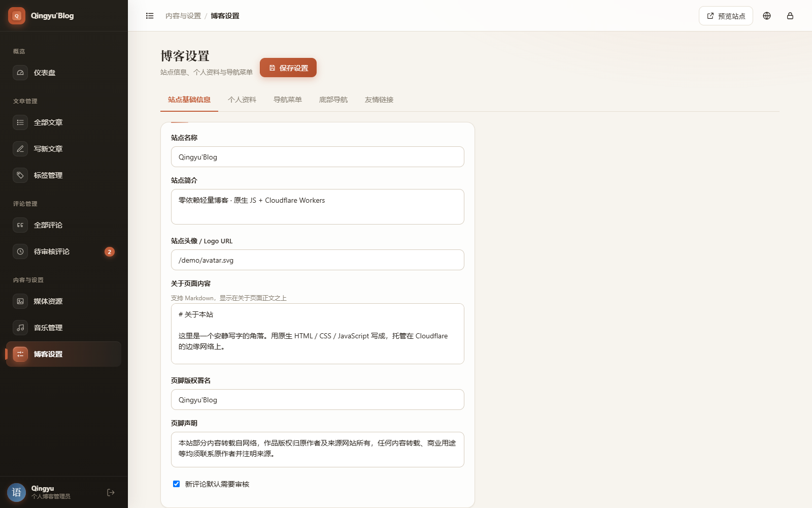812x508 pixels.
Task: Click the Qingyu'Blog site title in sidebar
Action: click(x=52, y=16)
